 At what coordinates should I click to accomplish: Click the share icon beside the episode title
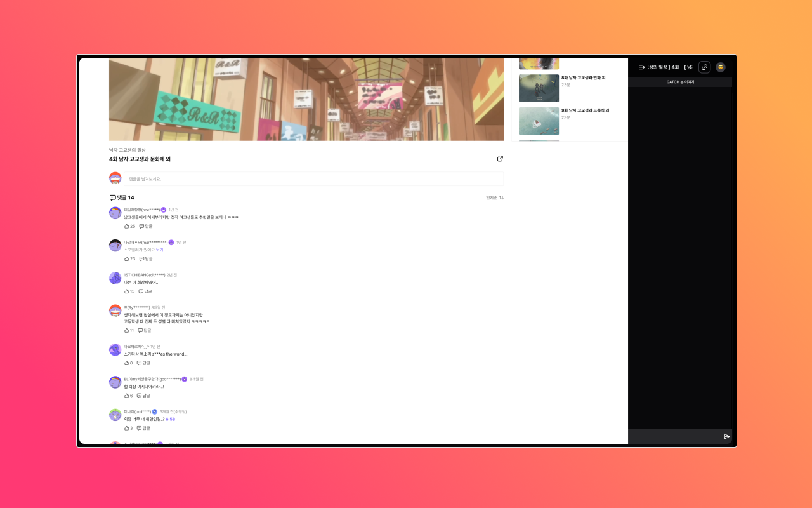pos(500,159)
